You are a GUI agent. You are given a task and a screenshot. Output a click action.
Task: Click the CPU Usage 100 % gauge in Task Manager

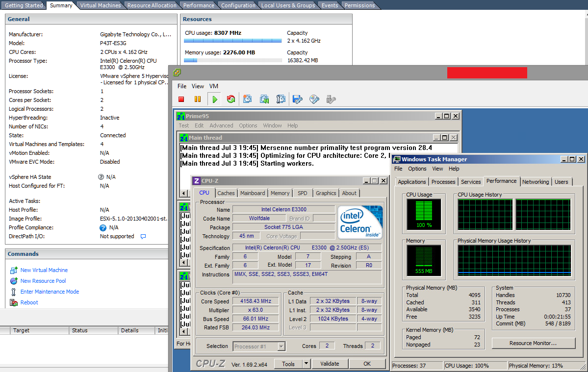tap(424, 214)
